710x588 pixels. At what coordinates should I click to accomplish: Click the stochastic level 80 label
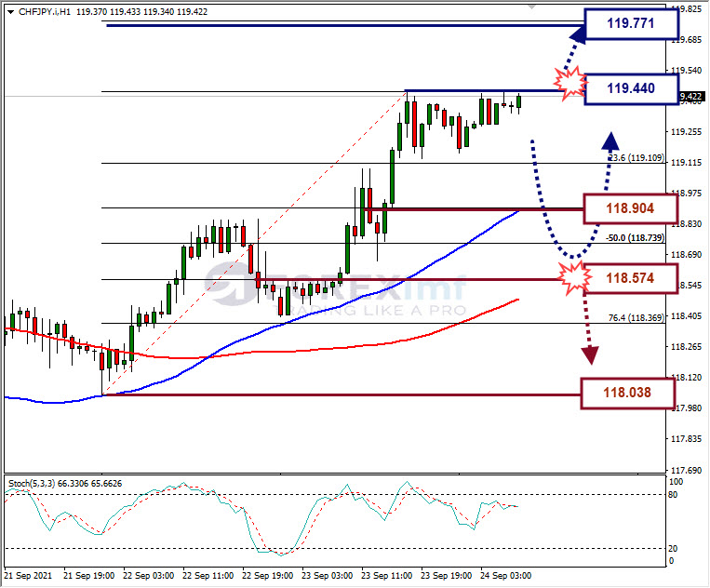(x=674, y=495)
